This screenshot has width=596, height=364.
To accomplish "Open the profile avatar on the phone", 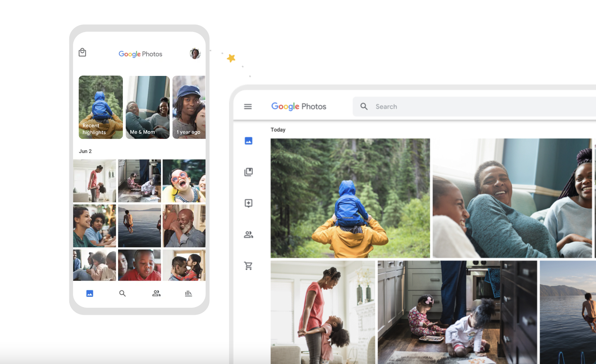I will point(195,54).
